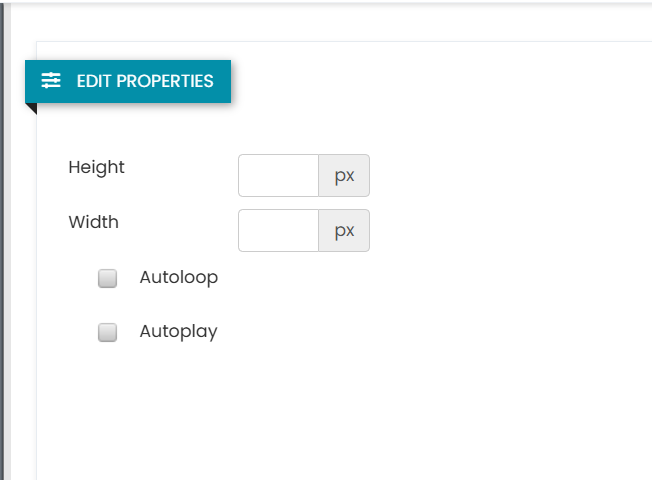Screen dimensions: 652x480
Task: Click blank space right of Height px box
Action: [x=499, y=176]
